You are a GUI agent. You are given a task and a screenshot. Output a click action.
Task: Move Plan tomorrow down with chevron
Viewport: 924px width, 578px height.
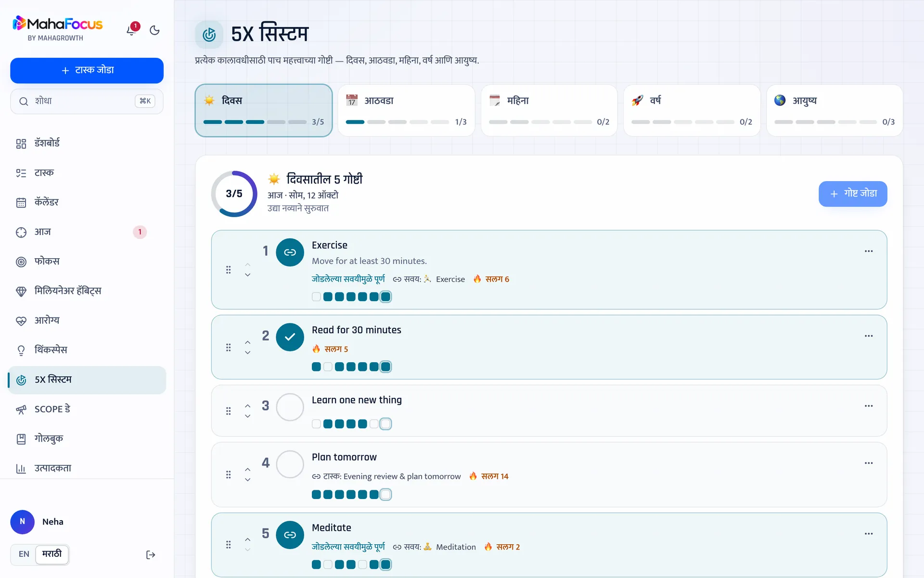pyautogui.click(x=247, y=480)
